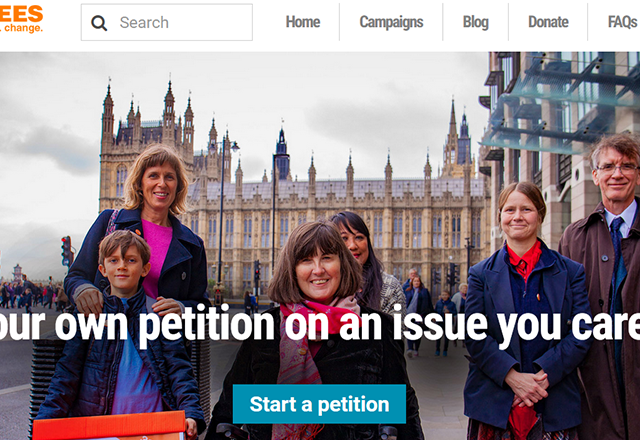
Task: Open the FAQs nav link
Action: pyautogui.click(x=623, y=22)
